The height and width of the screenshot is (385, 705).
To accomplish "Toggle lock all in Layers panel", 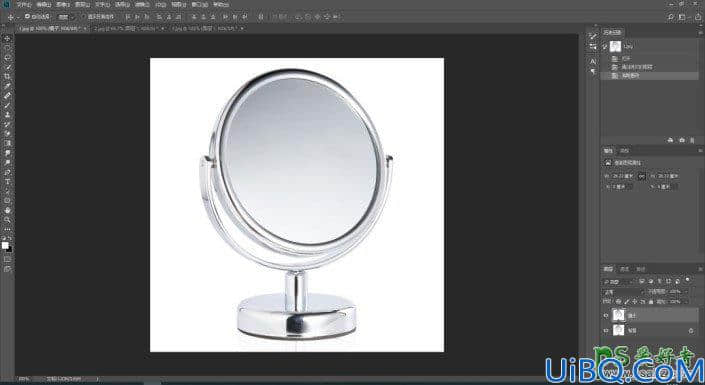I will [x=651, y=301].
